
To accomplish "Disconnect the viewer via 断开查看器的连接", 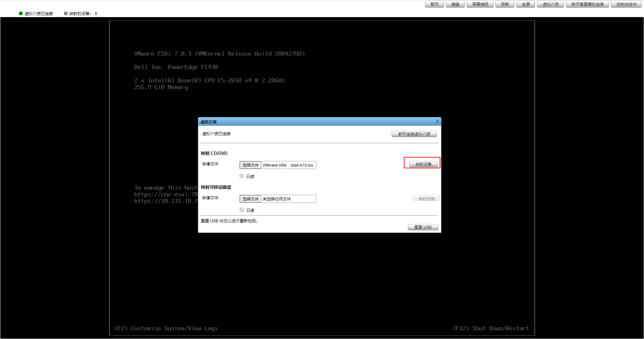I will [x=587, y=4].
